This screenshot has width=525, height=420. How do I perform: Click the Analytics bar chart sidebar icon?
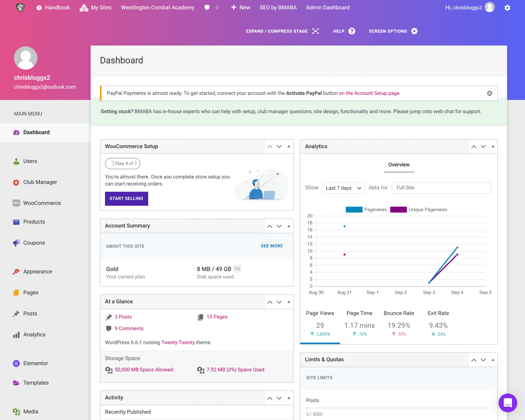coord(16,335)
